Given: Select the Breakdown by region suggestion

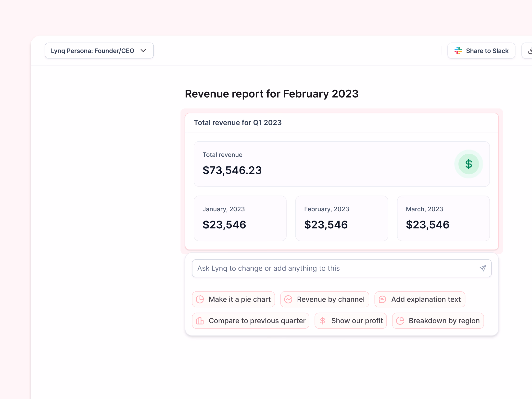Looking at the screenshot, I should point(438,321).
